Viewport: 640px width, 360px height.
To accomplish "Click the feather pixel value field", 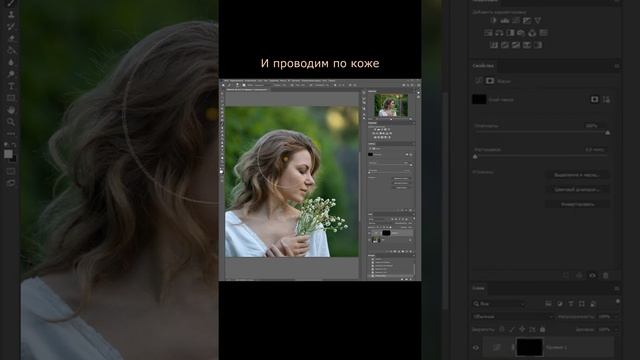I will [x=594, y=149].
